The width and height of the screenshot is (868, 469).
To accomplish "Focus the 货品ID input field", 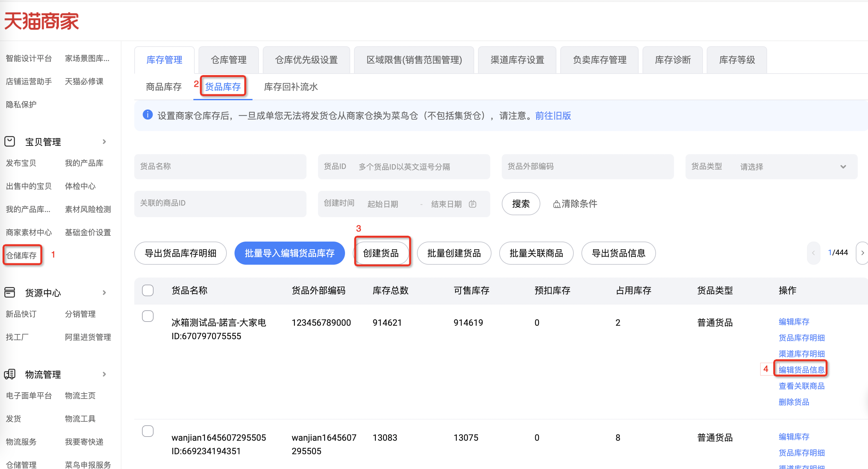I will (x=404, y=166).
